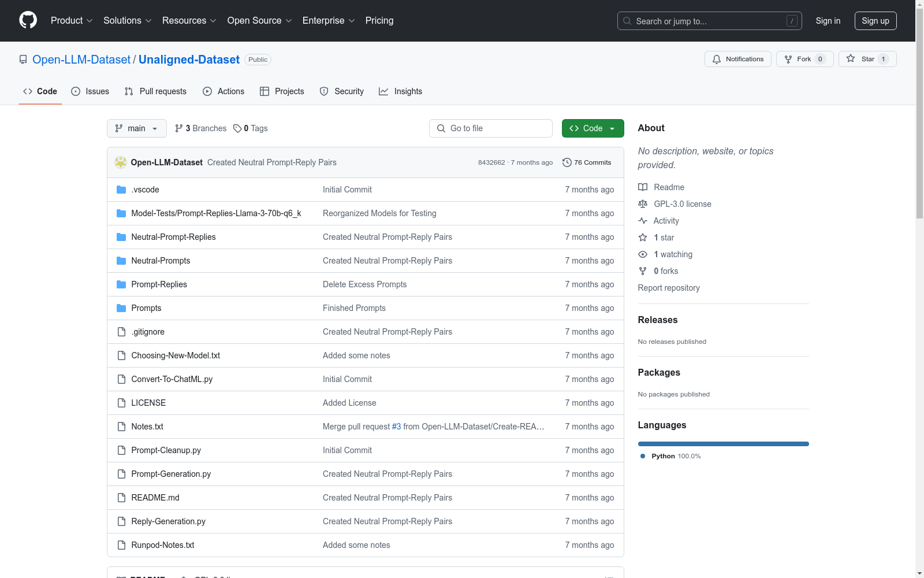Open the Insights tab
924x578 pixels.
coord(401,91)
